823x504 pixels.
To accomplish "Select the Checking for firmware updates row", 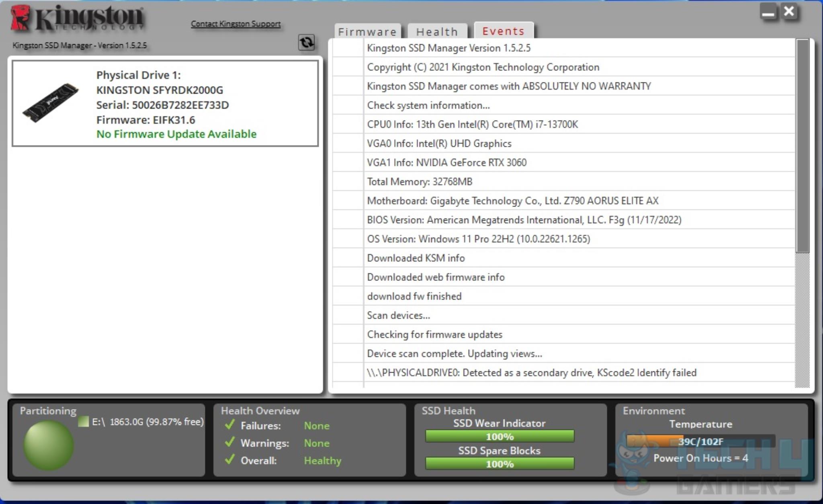I will click(563, 334).
